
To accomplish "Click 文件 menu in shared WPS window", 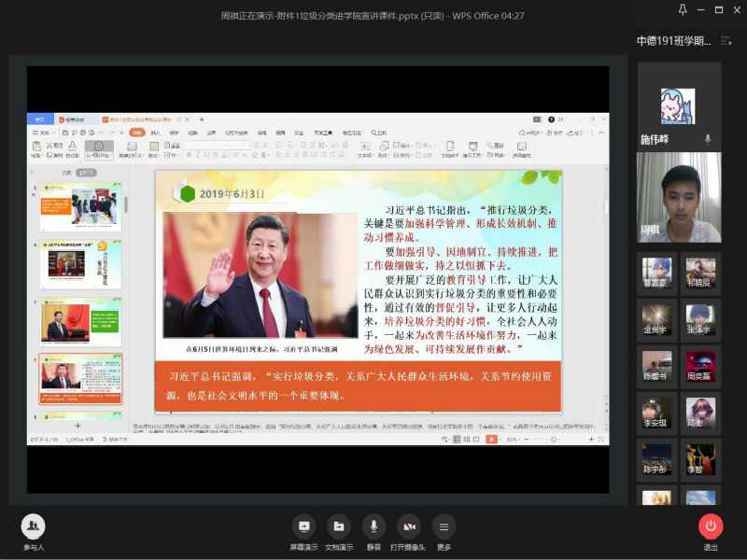I will pos(44,133).
